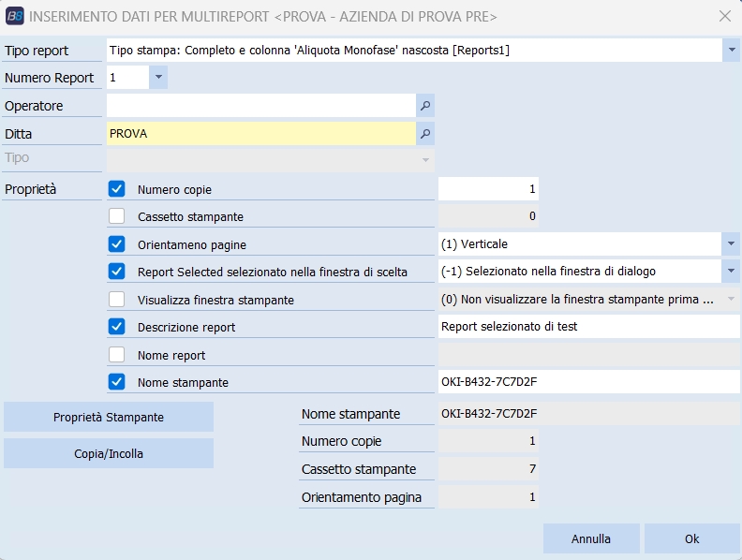Disable the Nome stampante checkbox
Screen dimensions: 742x560
[x=117, y=382]
